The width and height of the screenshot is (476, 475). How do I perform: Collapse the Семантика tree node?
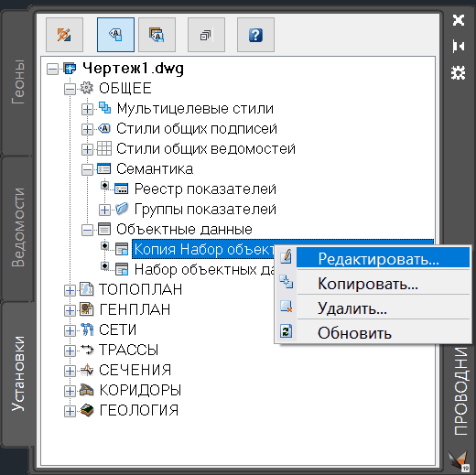[x=87, y=170]
